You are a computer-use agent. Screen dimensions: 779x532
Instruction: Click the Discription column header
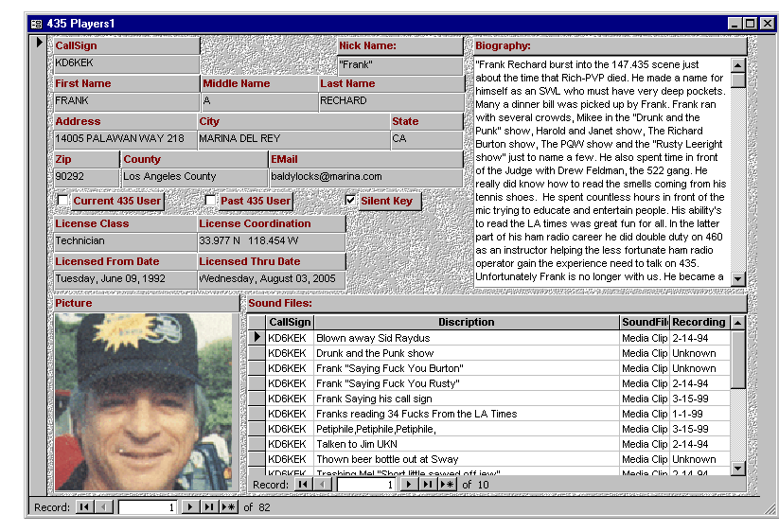[467, 322]
